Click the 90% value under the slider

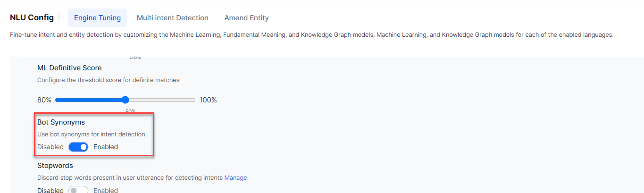[131, 111]
